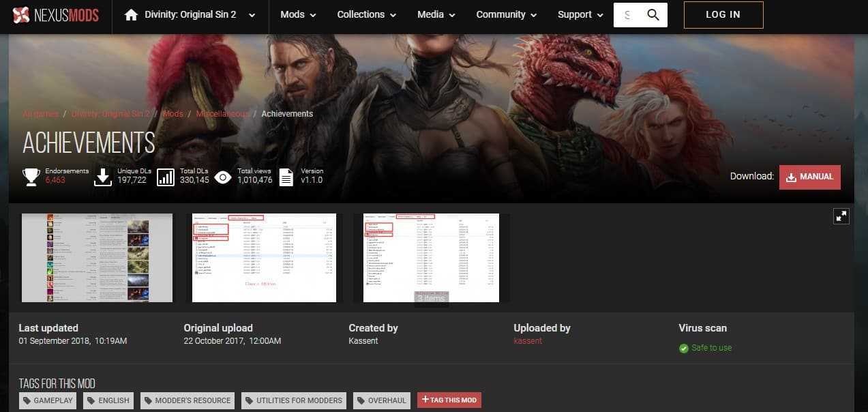Click the TAG THIS MOD button

[x=449, y=400]
